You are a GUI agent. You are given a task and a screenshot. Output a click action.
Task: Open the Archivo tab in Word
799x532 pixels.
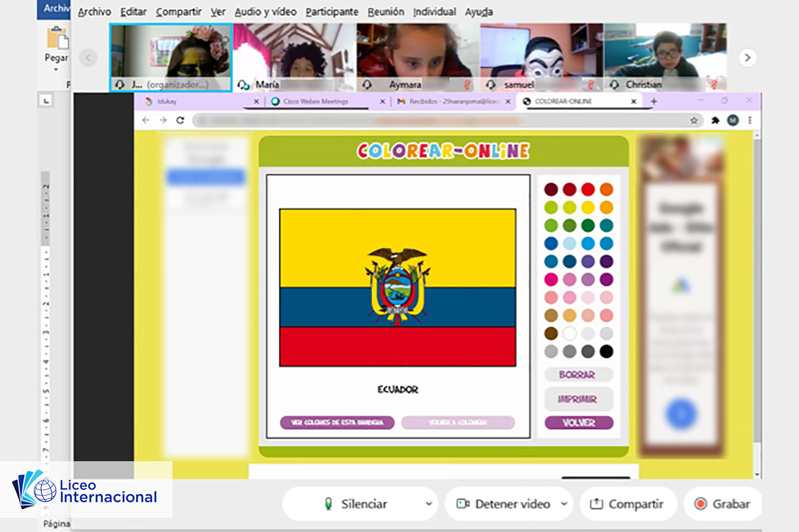pyautogui.click(x=54, y=9)
